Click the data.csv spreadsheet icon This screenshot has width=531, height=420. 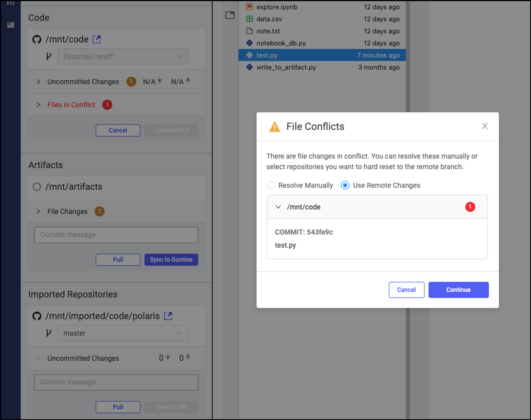(249, 19)
